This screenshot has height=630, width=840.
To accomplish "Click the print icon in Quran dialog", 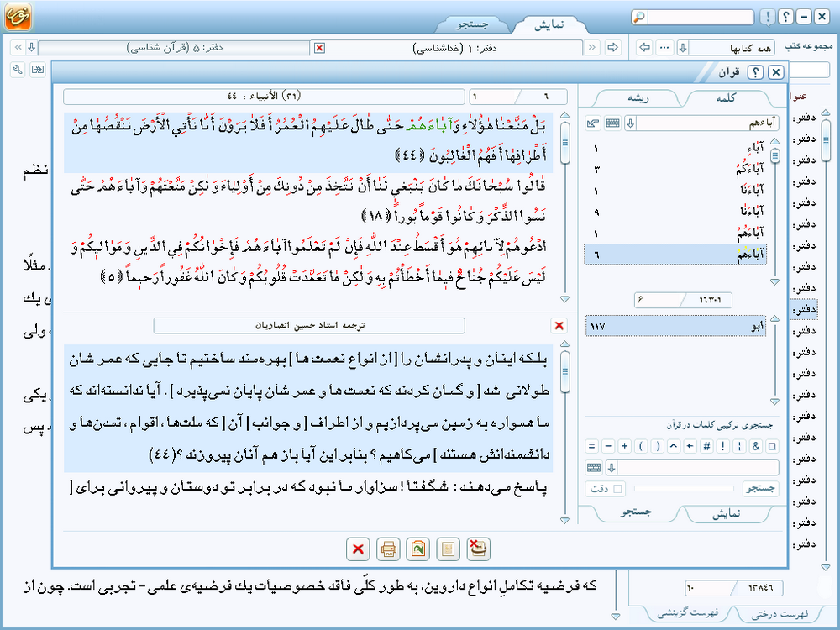I will [388, 549].
